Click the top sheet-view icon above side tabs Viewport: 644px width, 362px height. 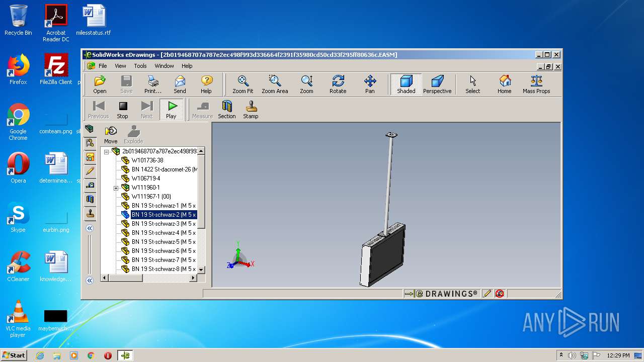pos(90,129)
